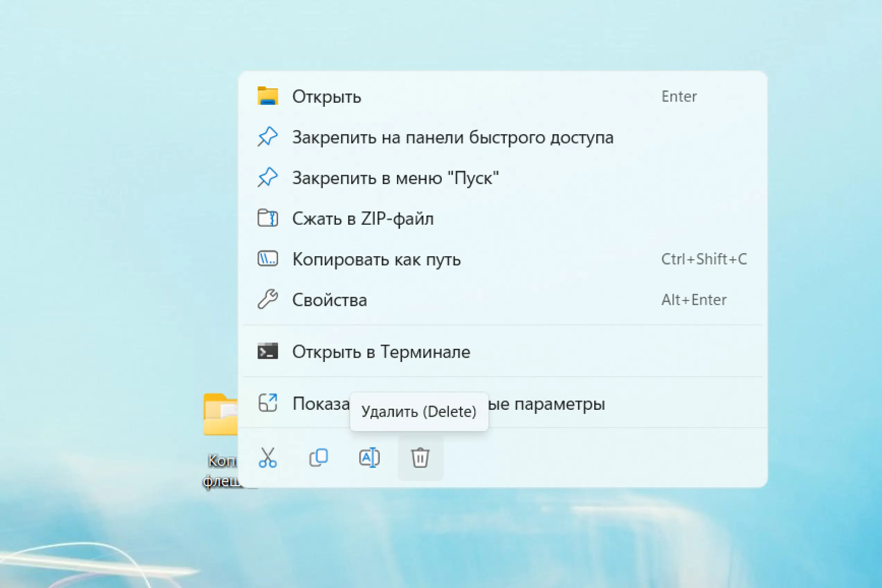Image resolution: width=882 pixels, height=588 pixels.
Task: Choose Сжать в ZIP-файл
Action: [x=363, y=219]
